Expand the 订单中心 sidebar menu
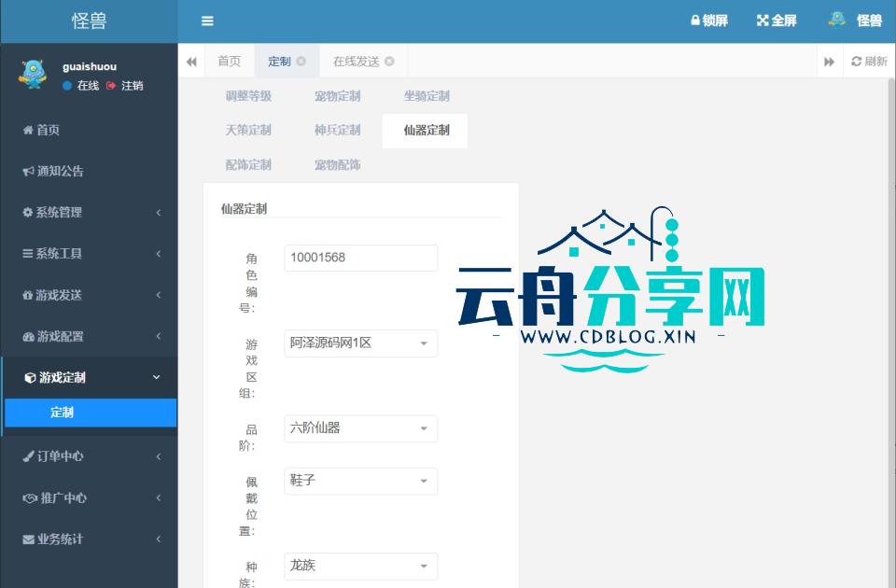 (89, 456)
